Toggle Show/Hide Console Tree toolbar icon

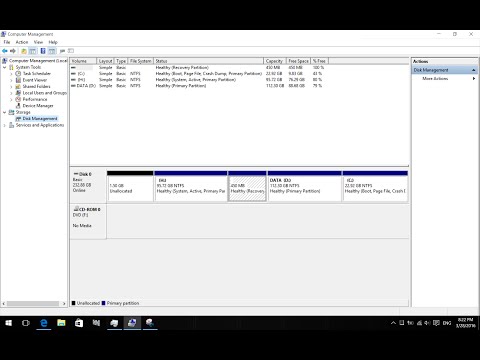(x=32, y=51)
